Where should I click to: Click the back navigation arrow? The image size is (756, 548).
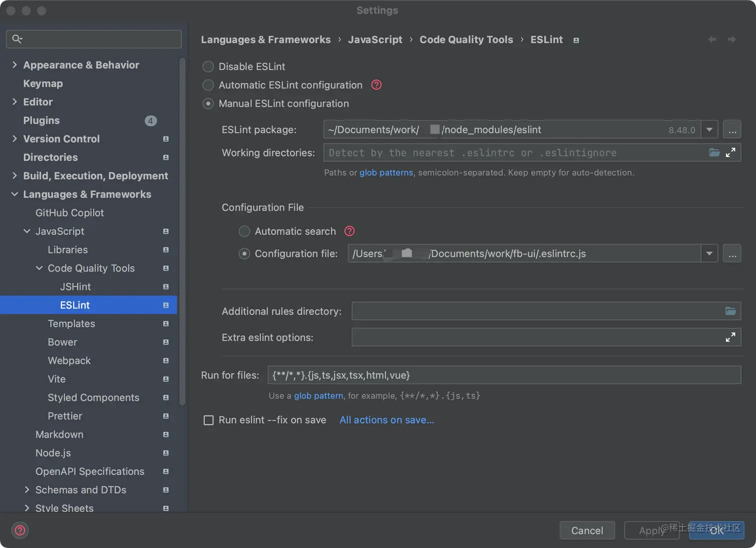pos(712,39)
